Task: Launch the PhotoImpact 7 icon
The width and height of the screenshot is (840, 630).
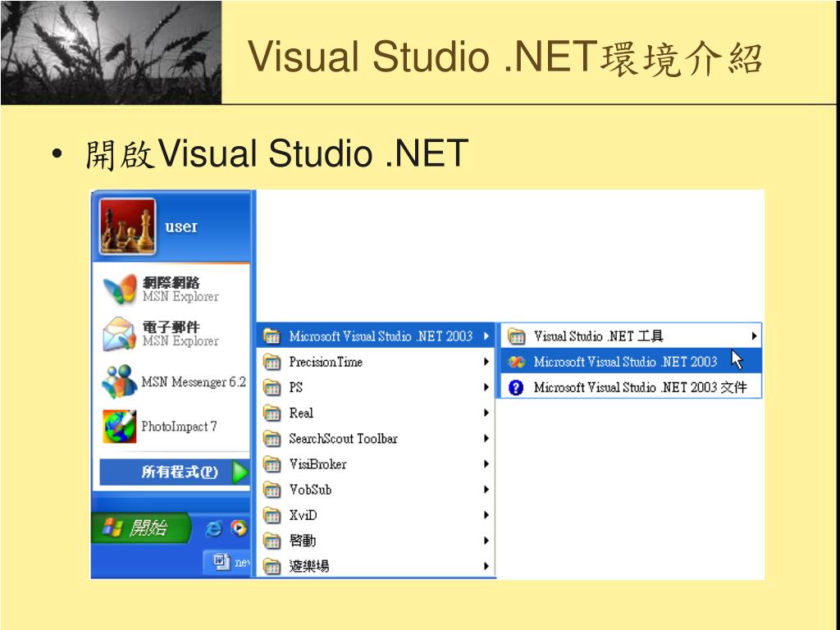Action: click(x=119, y=427)
